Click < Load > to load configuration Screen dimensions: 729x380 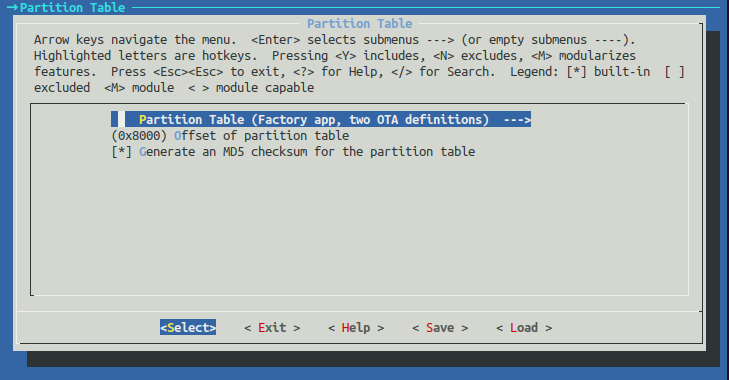(x=524, y=327)
